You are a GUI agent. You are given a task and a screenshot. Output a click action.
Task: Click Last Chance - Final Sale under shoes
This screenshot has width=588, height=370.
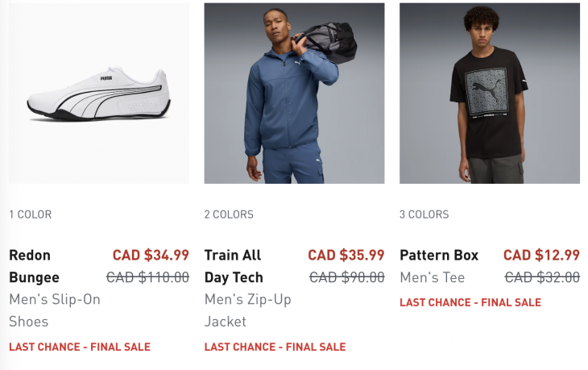click(x=80, y=347)
